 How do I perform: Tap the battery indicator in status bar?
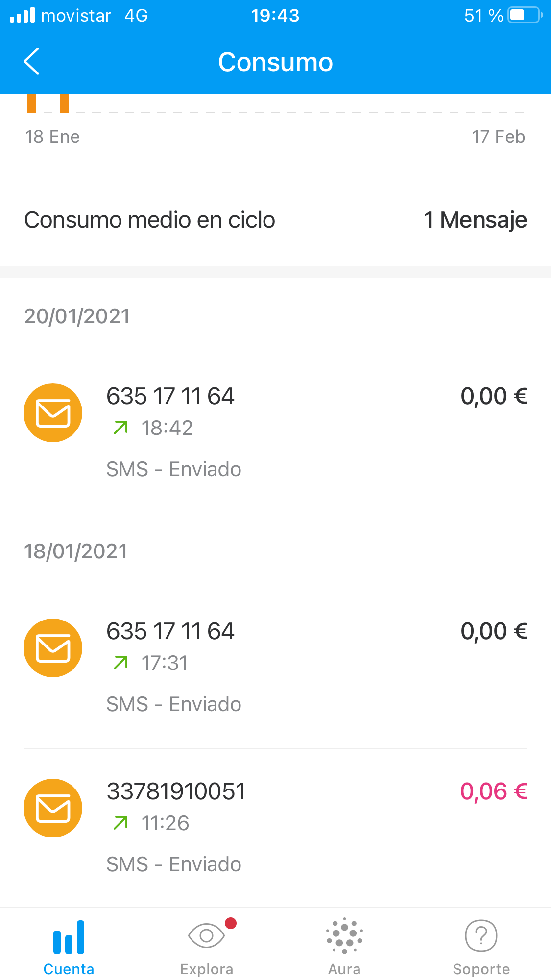[524, 15]
